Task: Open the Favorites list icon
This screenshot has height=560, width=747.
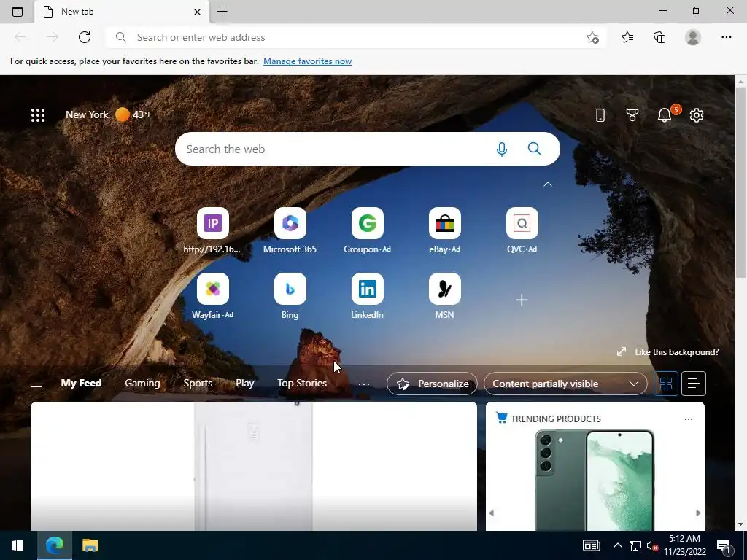Action: pos(627,37)
